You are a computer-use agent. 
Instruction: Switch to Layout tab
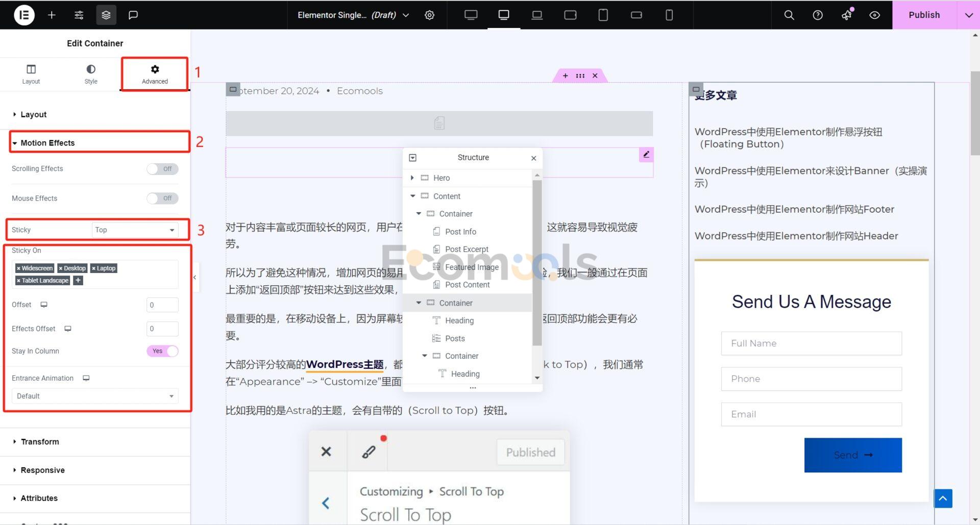pos(31,74)
